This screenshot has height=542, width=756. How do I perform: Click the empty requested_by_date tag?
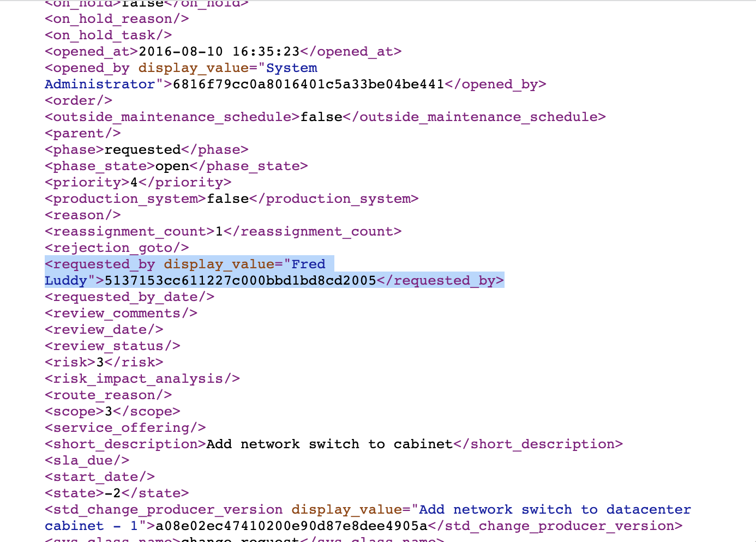[x=129, y=297]
